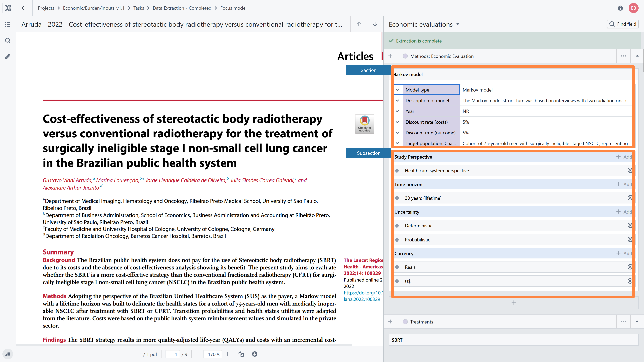Remove Reais currency entry
This screenshot has width=644, height=362.
630,267
